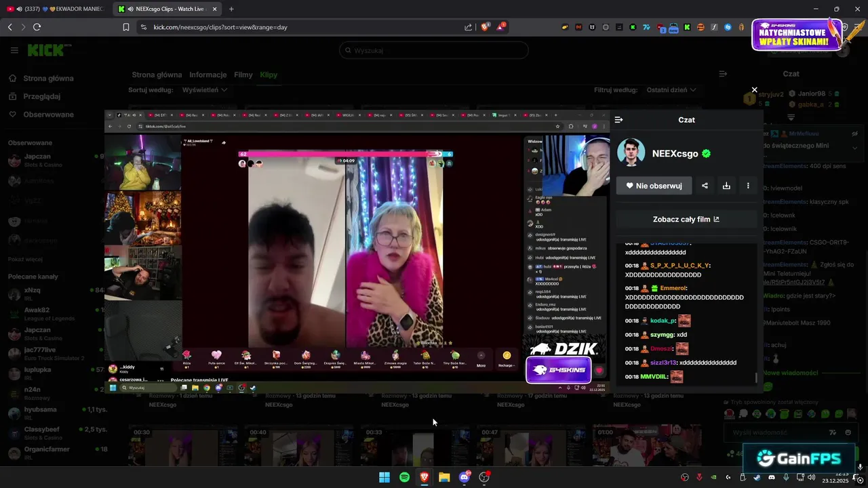Switch to Filmy tab

[x=243, y=75]
